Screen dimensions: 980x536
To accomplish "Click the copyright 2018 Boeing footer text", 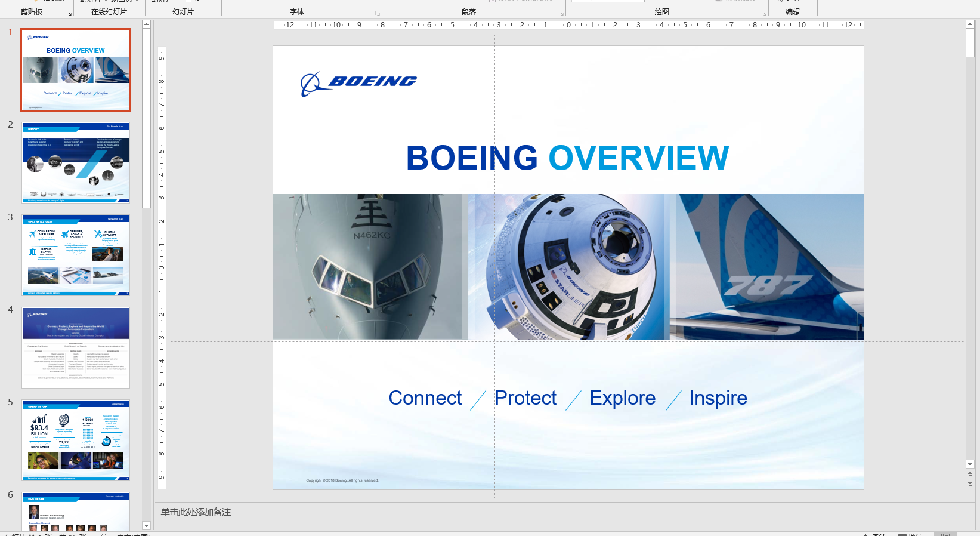I will tap(342, 480).
